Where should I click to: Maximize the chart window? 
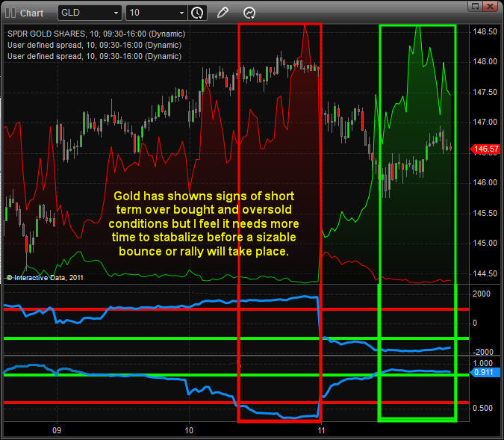pyautogui.click(x=472, y=7)
